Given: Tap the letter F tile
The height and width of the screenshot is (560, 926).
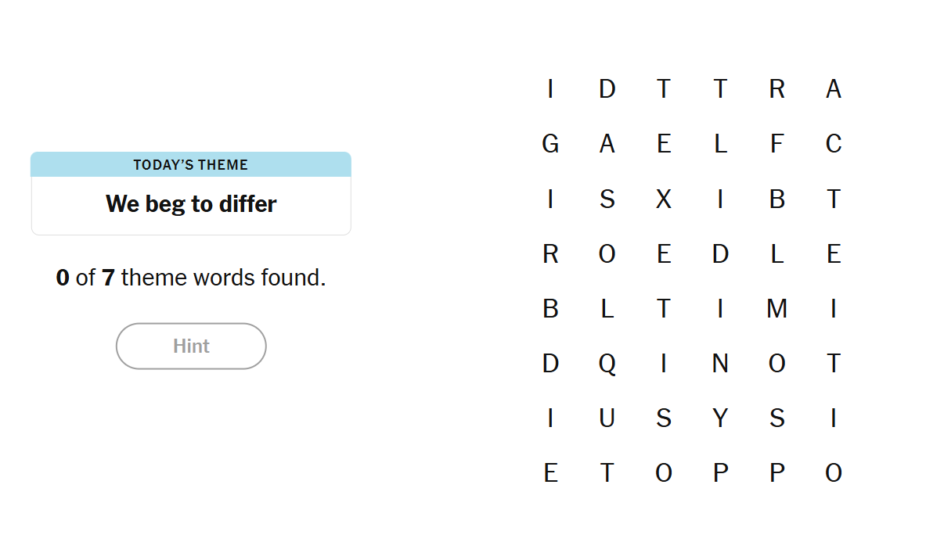Looking at the screenshot, I should (776, 144).
